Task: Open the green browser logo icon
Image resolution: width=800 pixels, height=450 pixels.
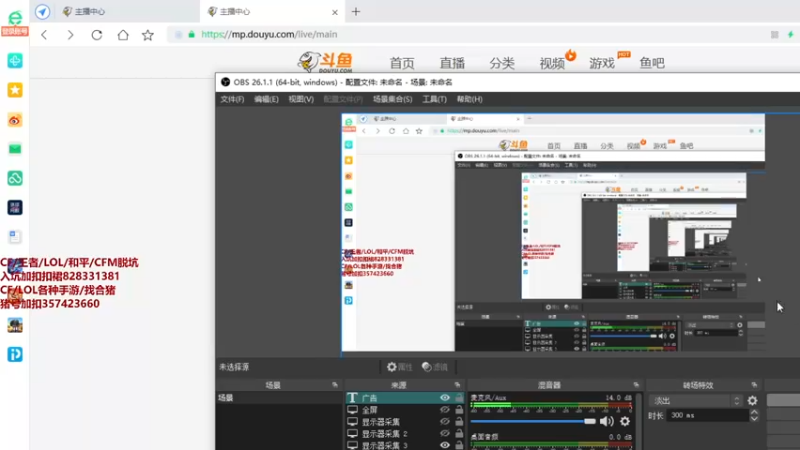Action: (15, 18)
